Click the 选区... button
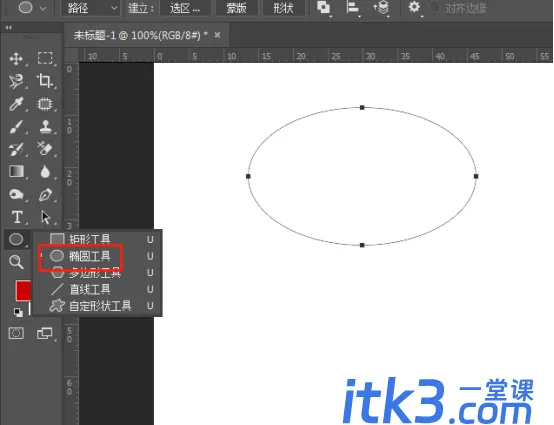 [x=185, y=8]
